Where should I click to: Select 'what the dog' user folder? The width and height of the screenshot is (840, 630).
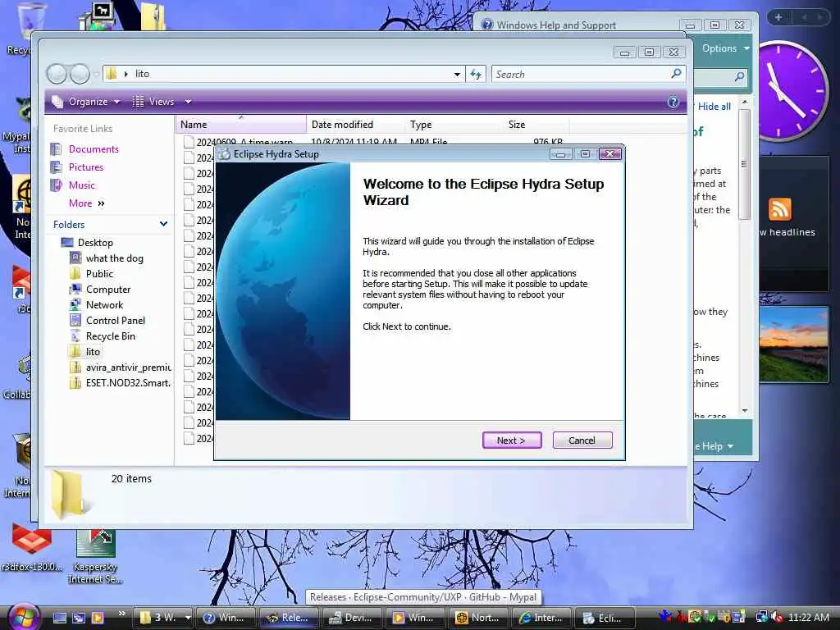114,258
